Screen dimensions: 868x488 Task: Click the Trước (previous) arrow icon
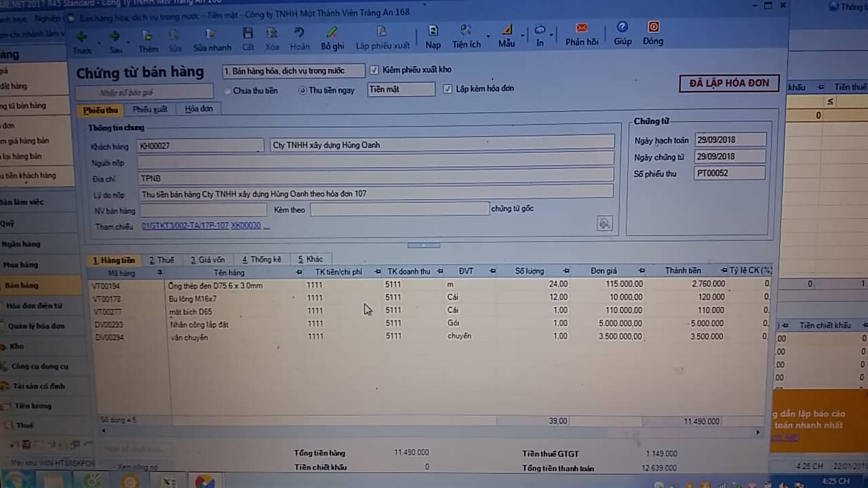click(x=82, y=36)
